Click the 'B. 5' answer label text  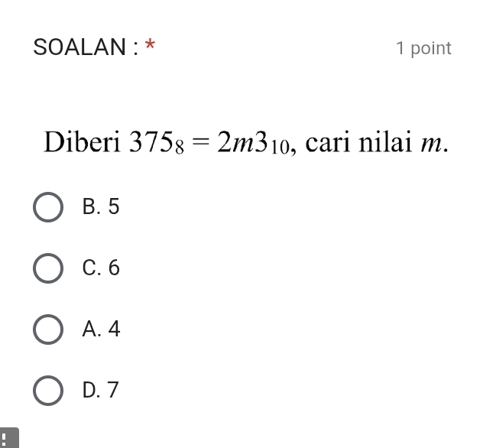[x=101, y=208]
